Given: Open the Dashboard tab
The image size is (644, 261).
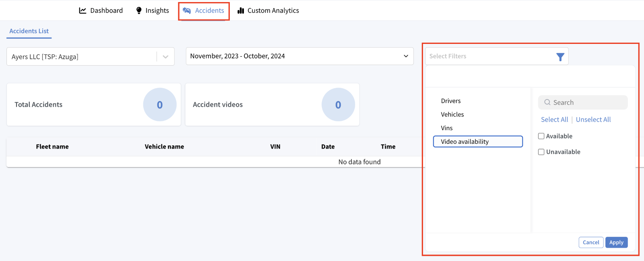Looking at the screenshot, I should pos(101,10).
